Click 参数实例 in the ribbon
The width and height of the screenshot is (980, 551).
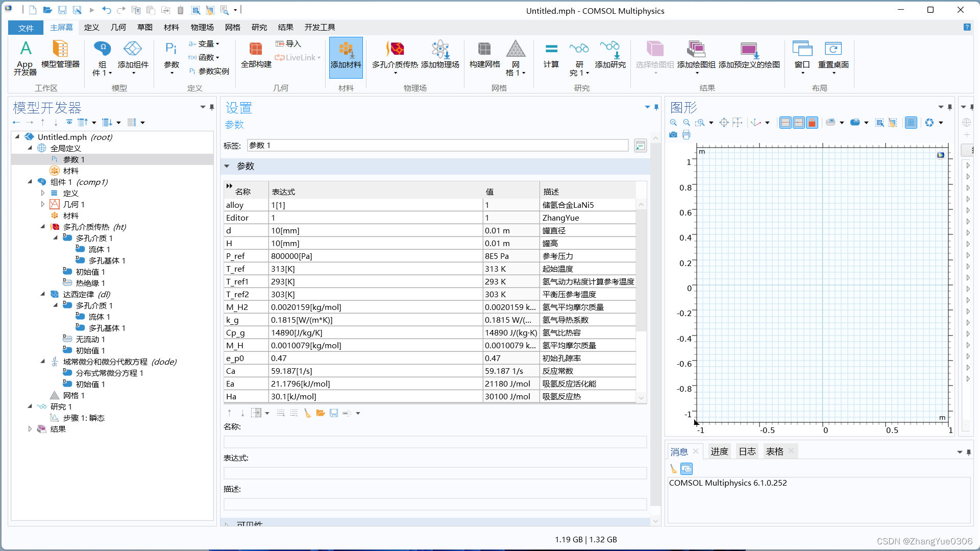pos(209,71)
